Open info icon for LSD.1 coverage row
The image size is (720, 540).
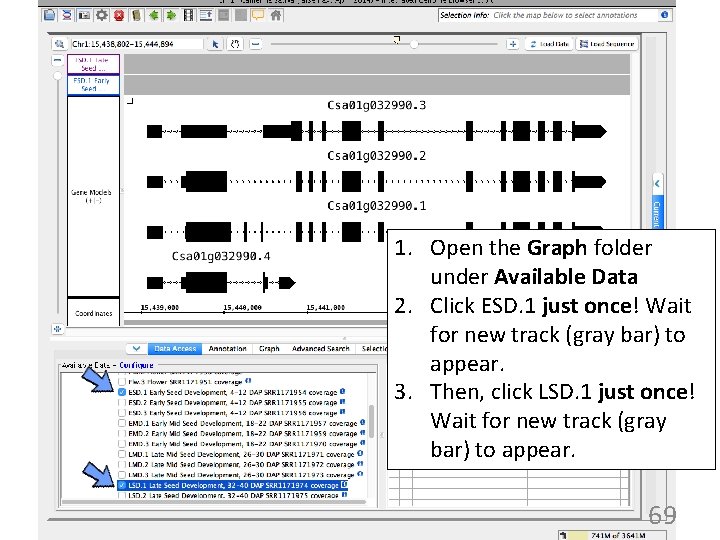pos(344,484)
